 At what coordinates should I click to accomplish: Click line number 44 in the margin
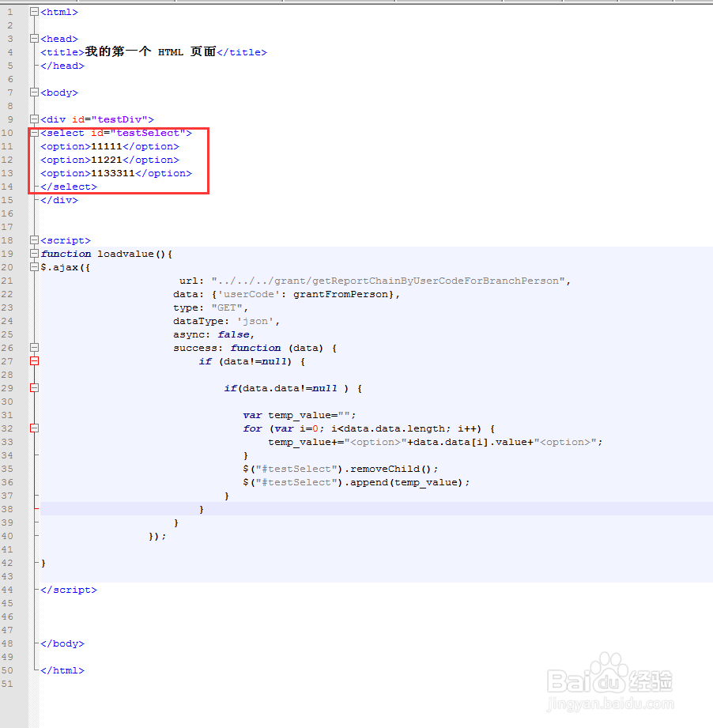point(7,590)
